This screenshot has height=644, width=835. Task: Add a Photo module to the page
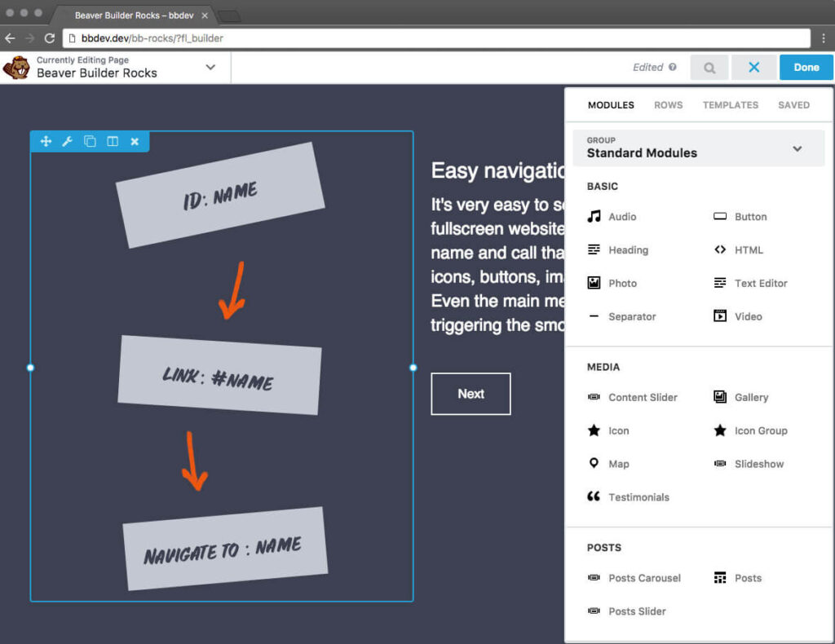click(622, 283)
